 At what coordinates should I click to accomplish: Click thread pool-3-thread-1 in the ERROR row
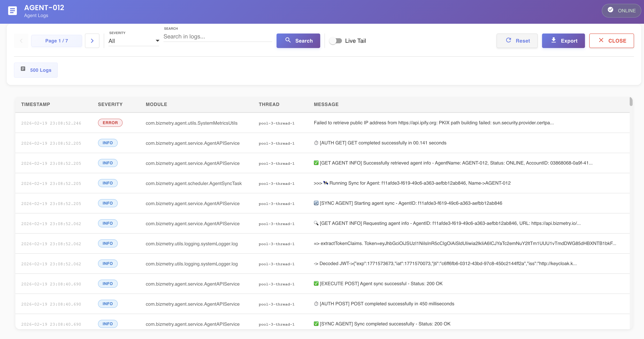[277, 123]
